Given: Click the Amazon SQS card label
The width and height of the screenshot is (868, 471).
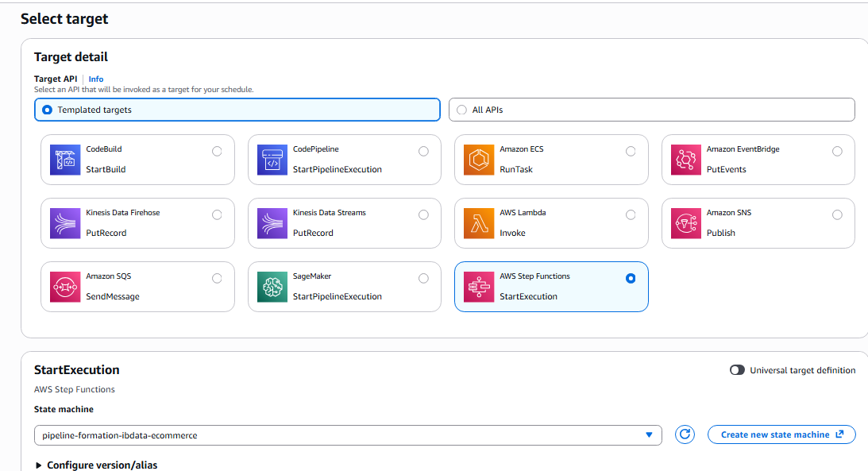Looking at the screenshot, I should pyautogui.click(x=109, y=276).
